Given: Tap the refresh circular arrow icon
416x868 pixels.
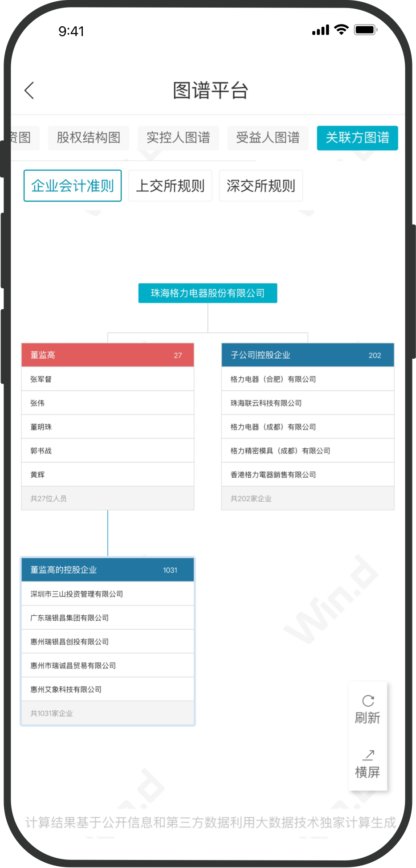Looking at the screenshot, I should 368,700.
